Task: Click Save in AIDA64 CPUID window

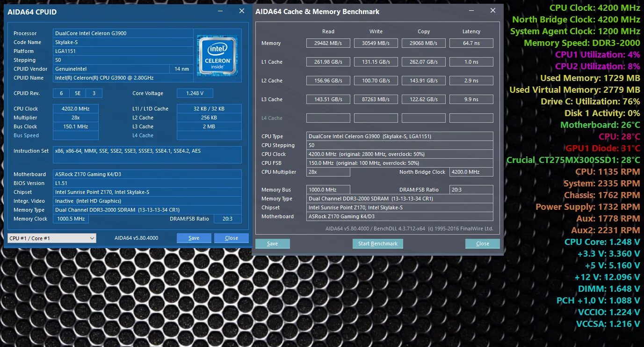Action: [194, 238]
